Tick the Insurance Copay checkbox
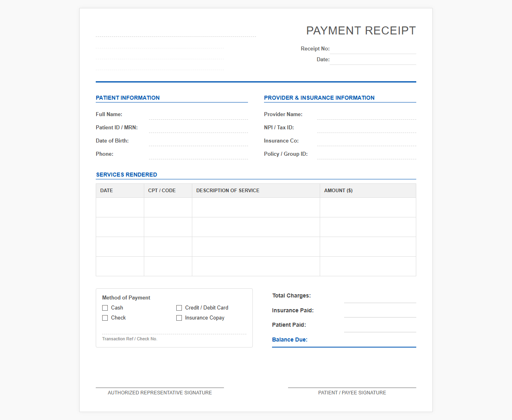 (x=179, y=318)
